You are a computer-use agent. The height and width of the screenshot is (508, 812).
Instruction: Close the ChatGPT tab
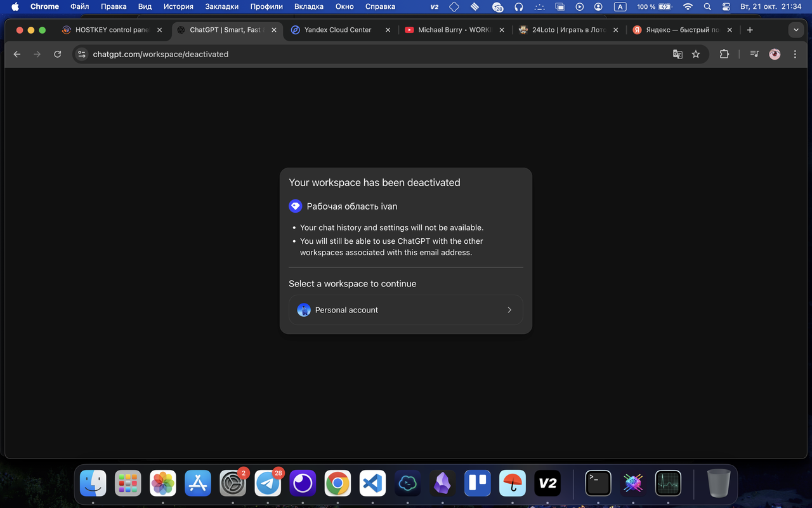click(273, 30)
